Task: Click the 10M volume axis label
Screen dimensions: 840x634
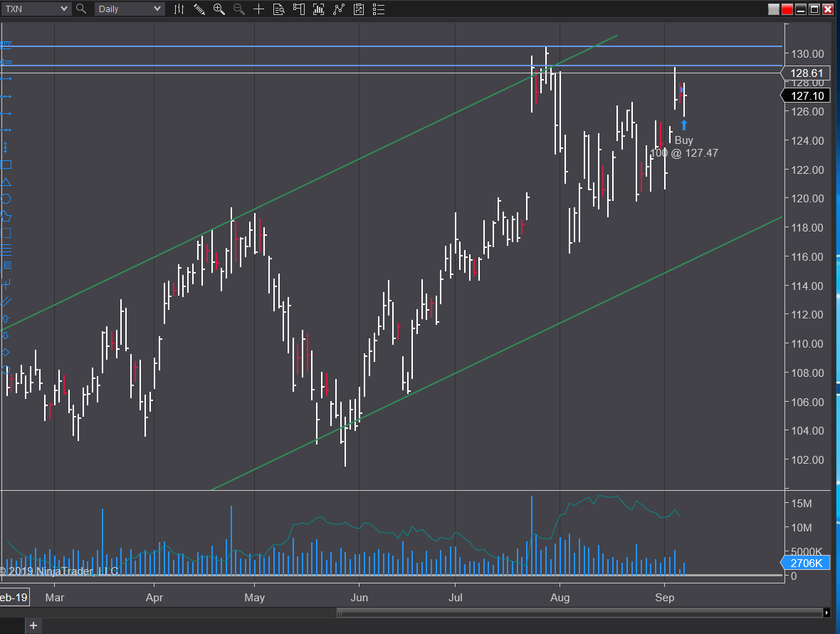Action: [x=802, y=527]
